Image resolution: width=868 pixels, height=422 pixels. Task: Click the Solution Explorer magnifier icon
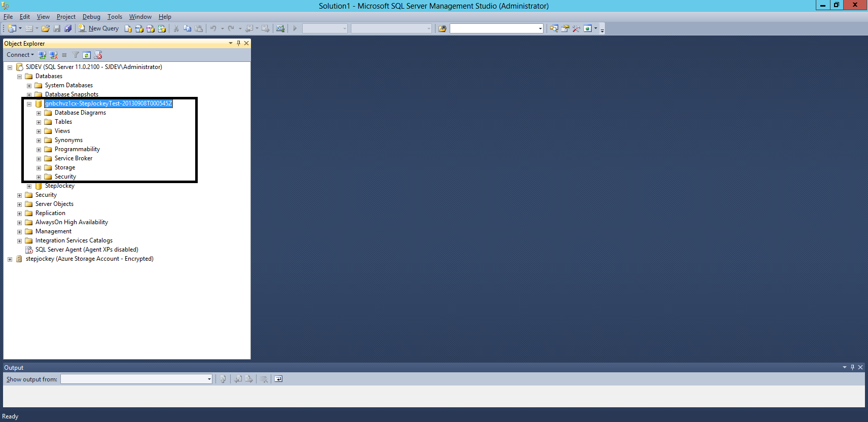[554, 28]
